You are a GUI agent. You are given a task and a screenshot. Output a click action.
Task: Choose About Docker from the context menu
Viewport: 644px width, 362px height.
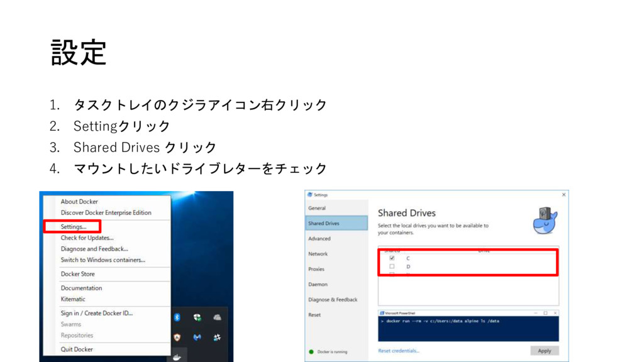click(x=79, y=202)
